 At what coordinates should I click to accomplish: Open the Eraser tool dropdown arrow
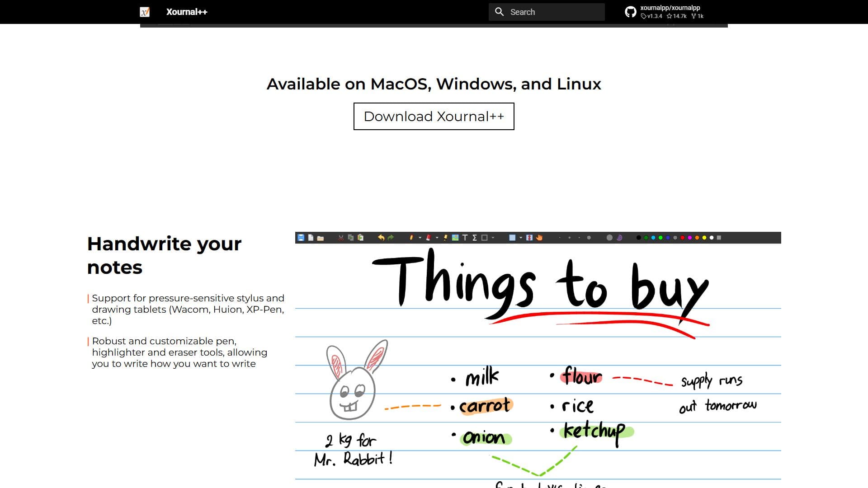coord(437,238)
